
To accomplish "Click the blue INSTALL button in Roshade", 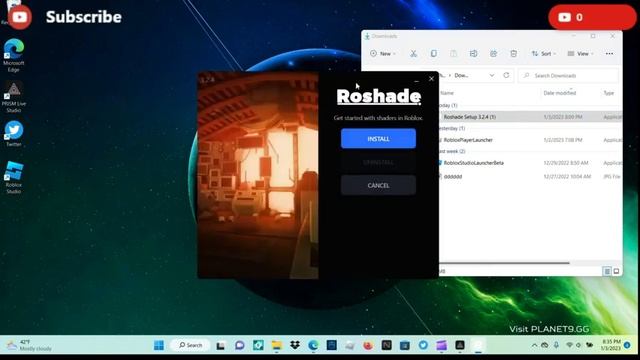I will coord(378,139).
